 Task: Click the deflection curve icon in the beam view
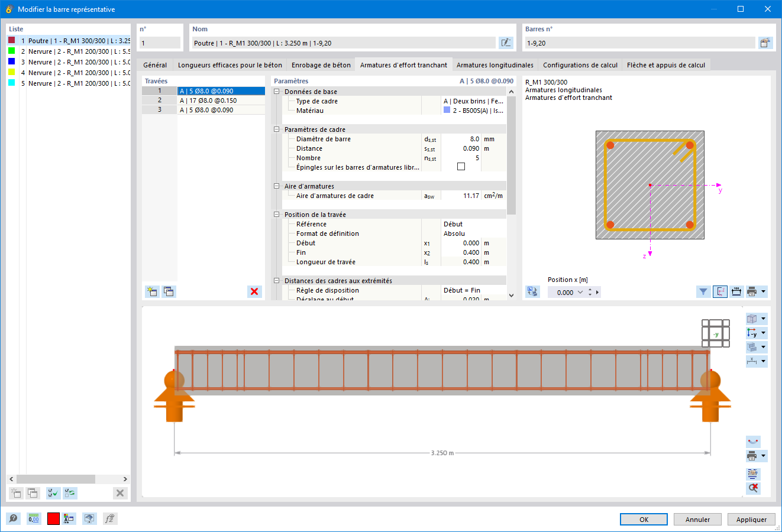coord(753,442)
